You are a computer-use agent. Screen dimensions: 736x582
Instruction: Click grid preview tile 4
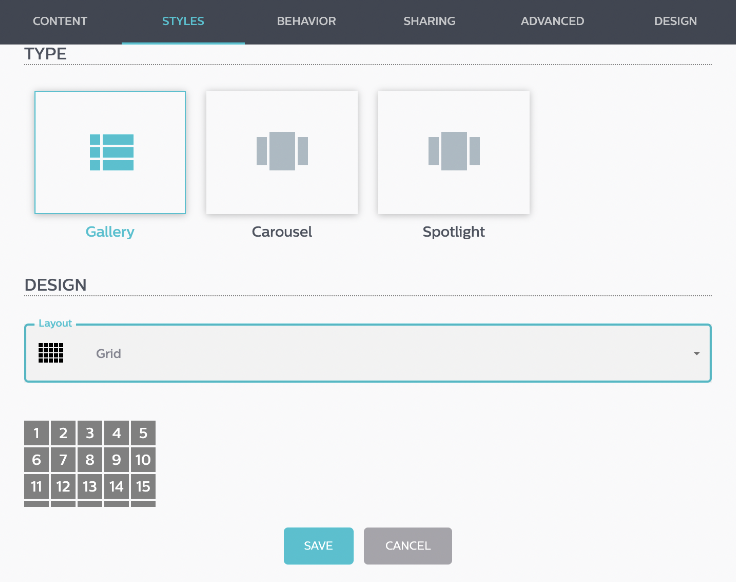[116, 433]
